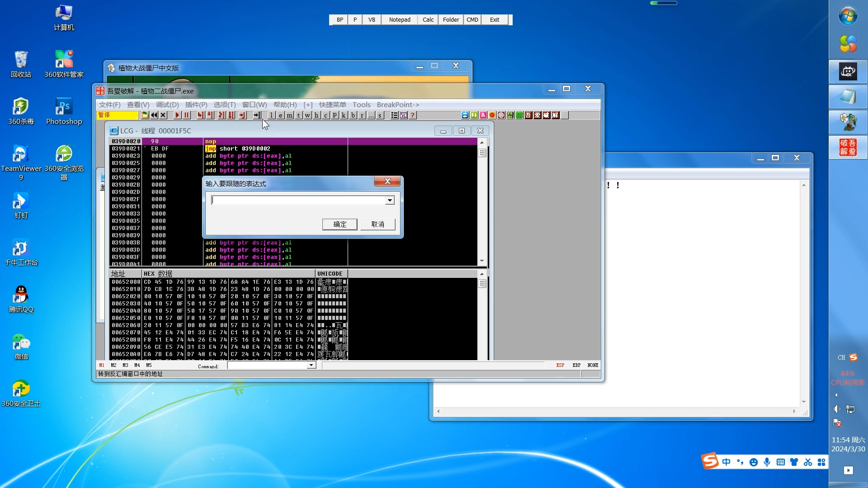This screenshot has width=868, height=488.
Task: Open the 'b' breakpoints window
Action: [x=353, y=115]
